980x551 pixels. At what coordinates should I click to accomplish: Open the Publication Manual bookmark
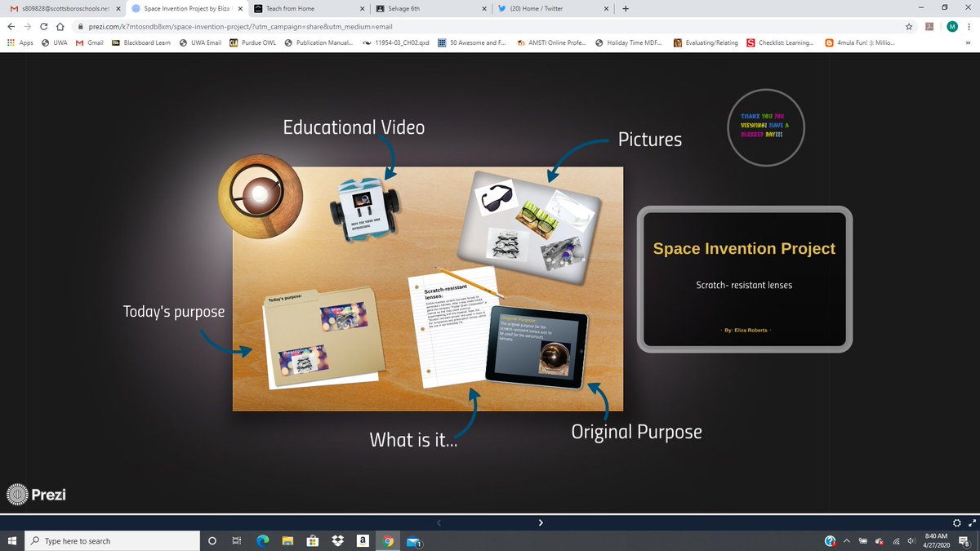point(319,42)
